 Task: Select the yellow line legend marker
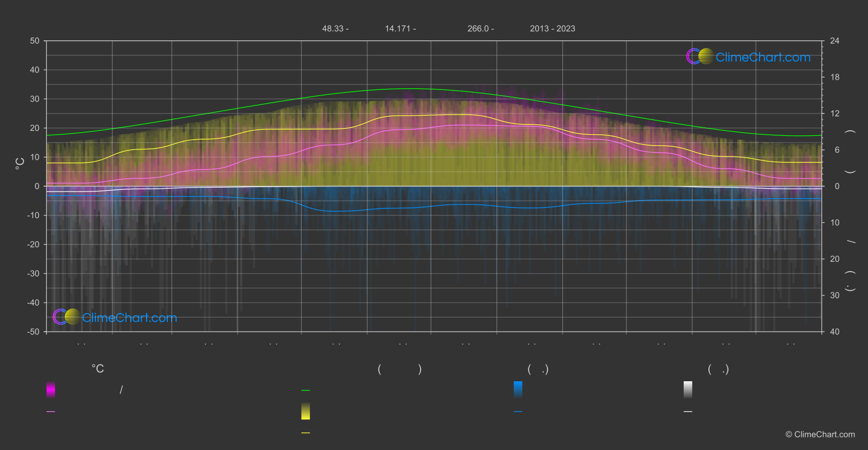[x=306, y=433]
